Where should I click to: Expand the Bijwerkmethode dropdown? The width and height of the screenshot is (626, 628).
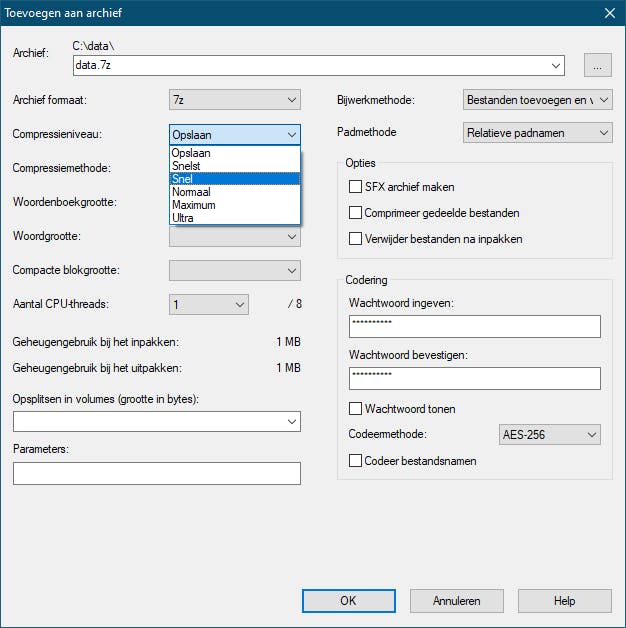coord(538,100)
